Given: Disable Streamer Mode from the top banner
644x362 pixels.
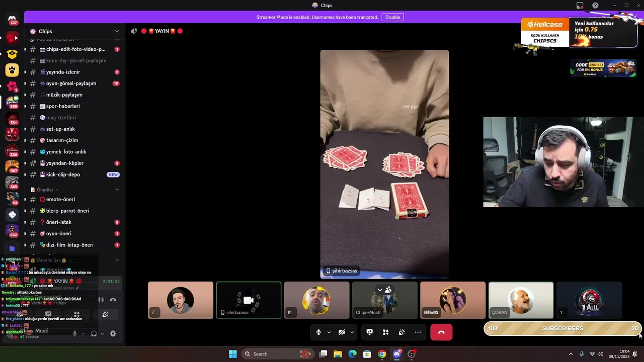Looking at the screenshot, I should tap(392, 17).
